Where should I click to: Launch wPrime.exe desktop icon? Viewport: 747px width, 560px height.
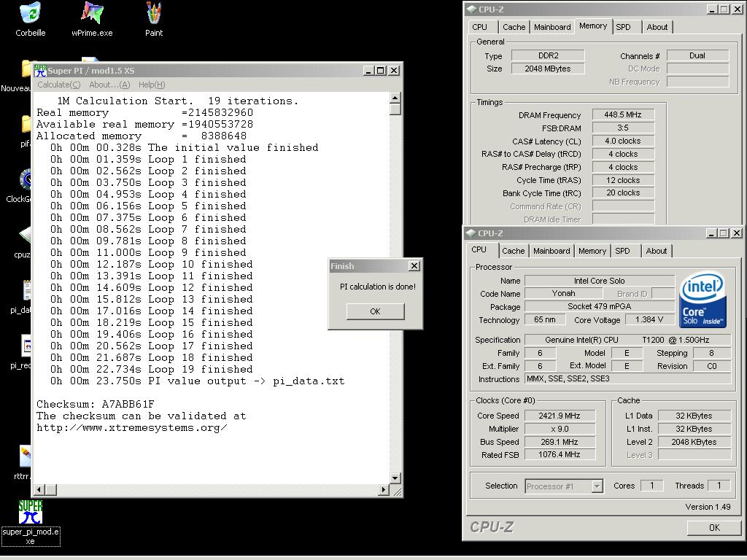[x=92, y=19]
